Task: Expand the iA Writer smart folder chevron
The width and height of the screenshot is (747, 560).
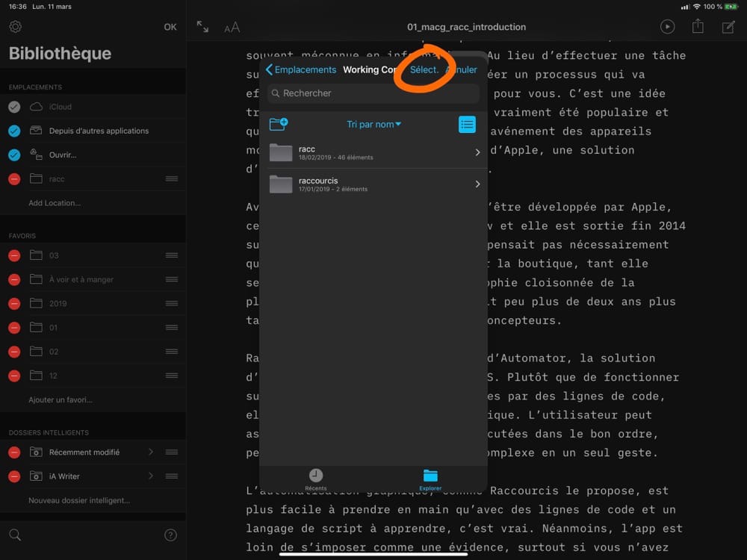Action: (x=151, y=476)
